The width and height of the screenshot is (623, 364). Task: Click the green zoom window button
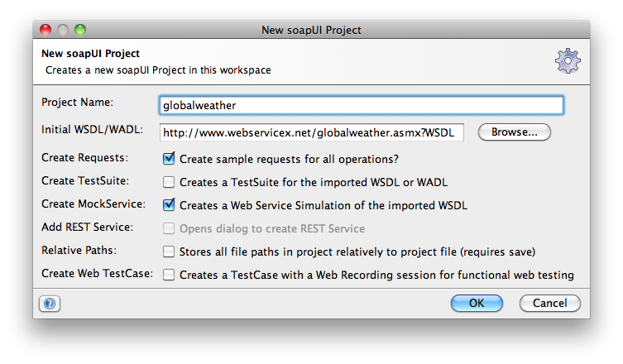point(80,30)
